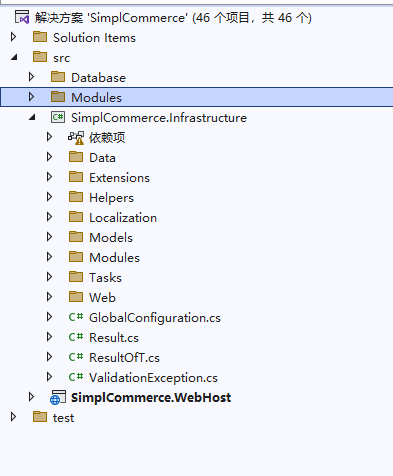The width and height of the screenshot is (393, 476).
Task: Expand the Models folder
Action: tap(49, 237)
